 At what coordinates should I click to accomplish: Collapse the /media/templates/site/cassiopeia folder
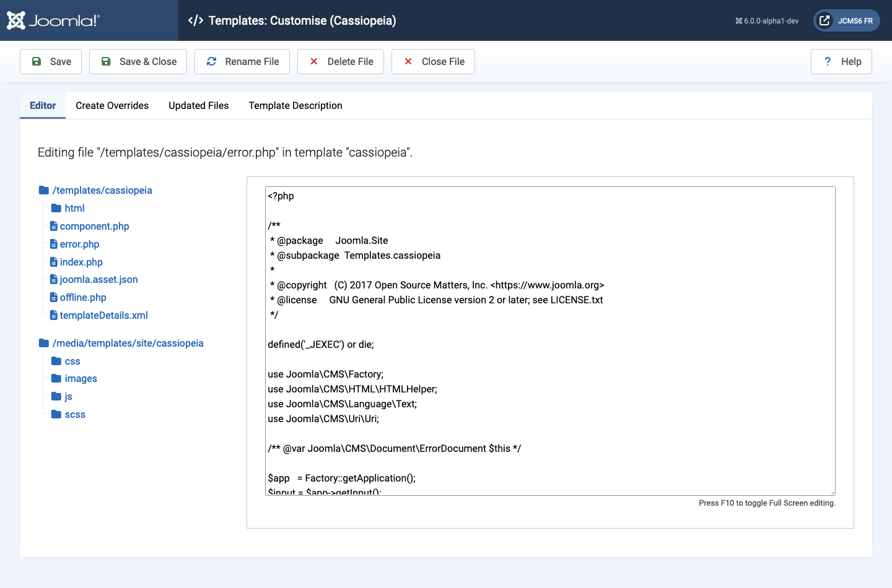tap(121, 343)
